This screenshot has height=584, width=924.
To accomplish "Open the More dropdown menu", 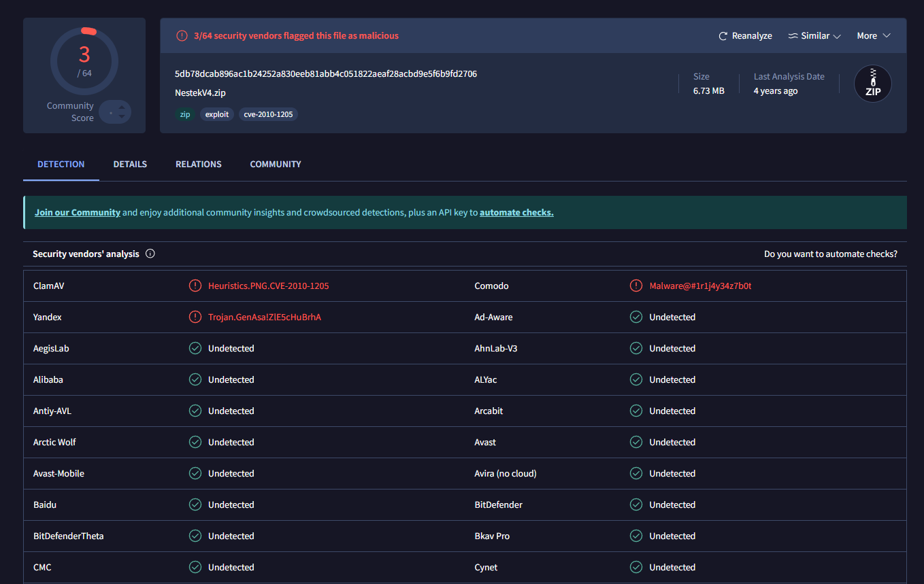I will click(874, 35).
